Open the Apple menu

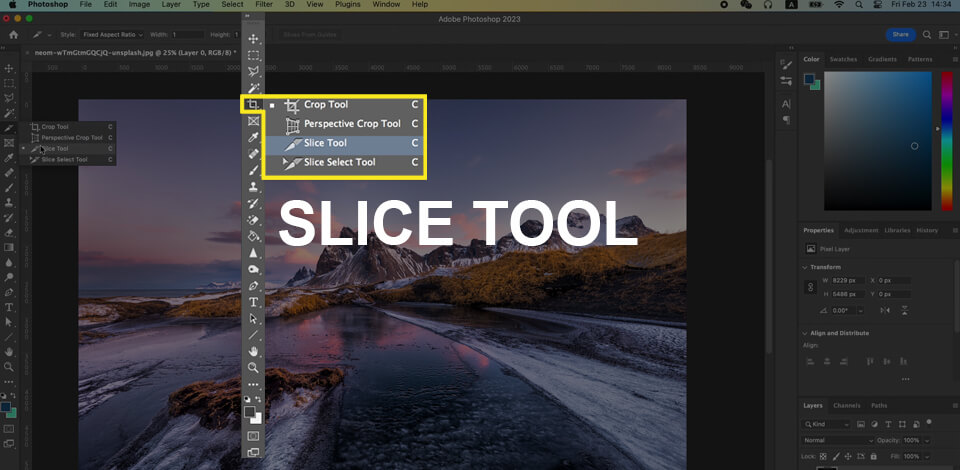coord(12,4)
